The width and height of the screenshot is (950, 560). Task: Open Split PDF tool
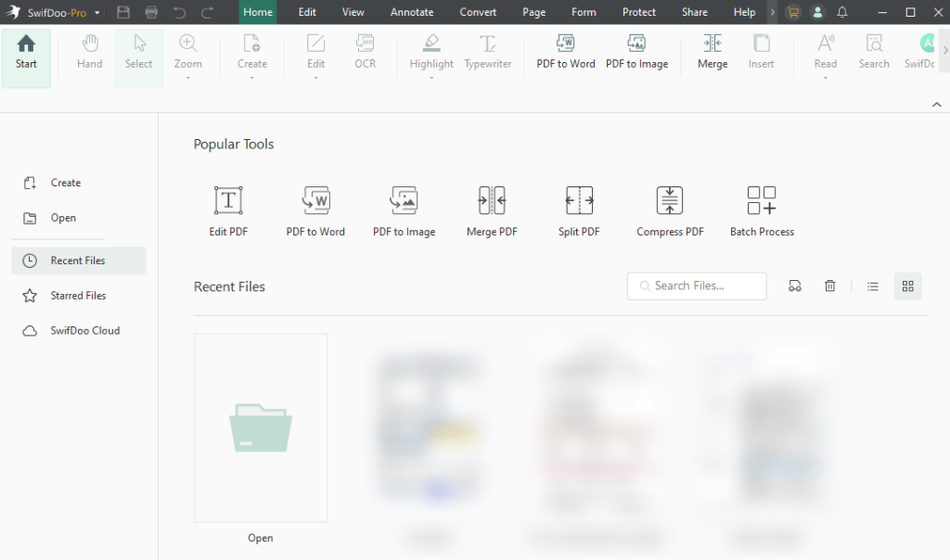579,211
